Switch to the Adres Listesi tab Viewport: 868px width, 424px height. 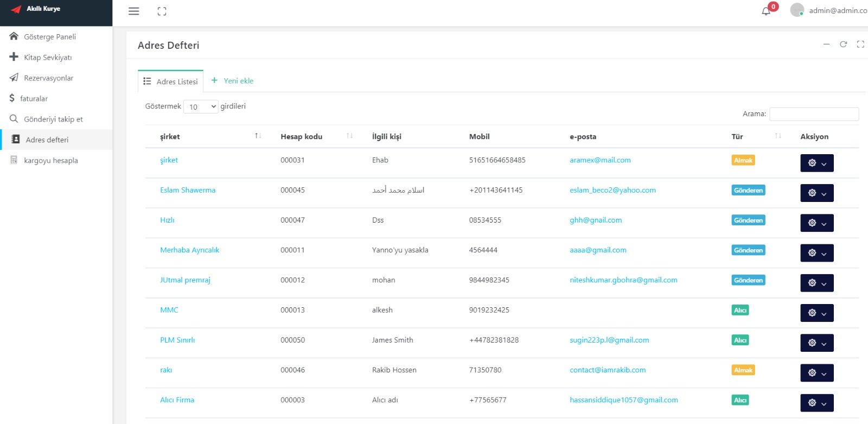170,81
